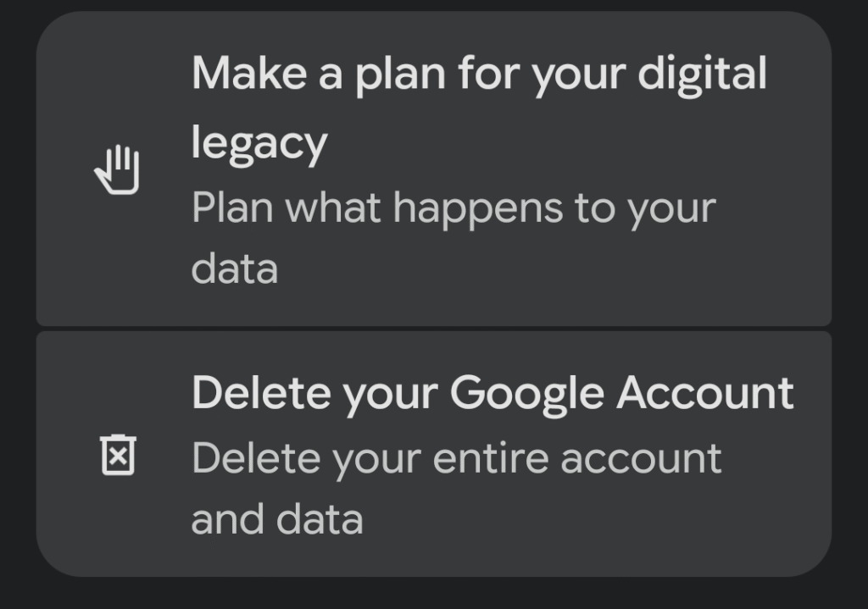Click "and data" line in the delete card
The width and height of the screenshot is (868, 609).
[277, 519]
